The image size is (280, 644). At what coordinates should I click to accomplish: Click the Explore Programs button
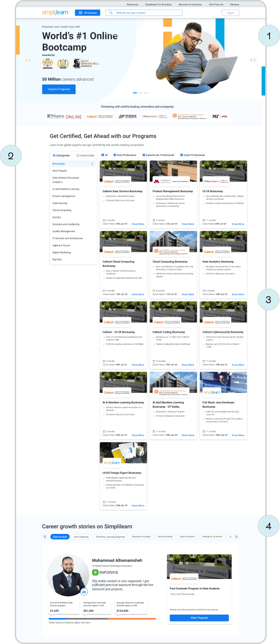click(x=59, y=89)
